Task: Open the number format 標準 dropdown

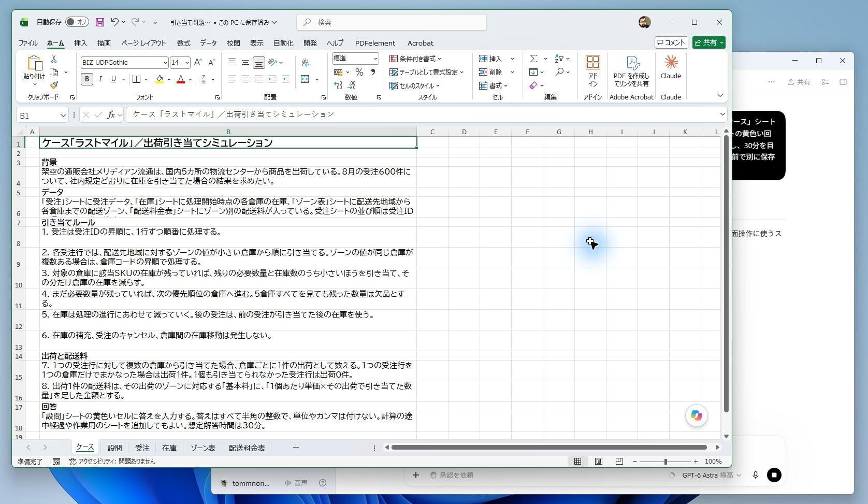Action: 375,59
